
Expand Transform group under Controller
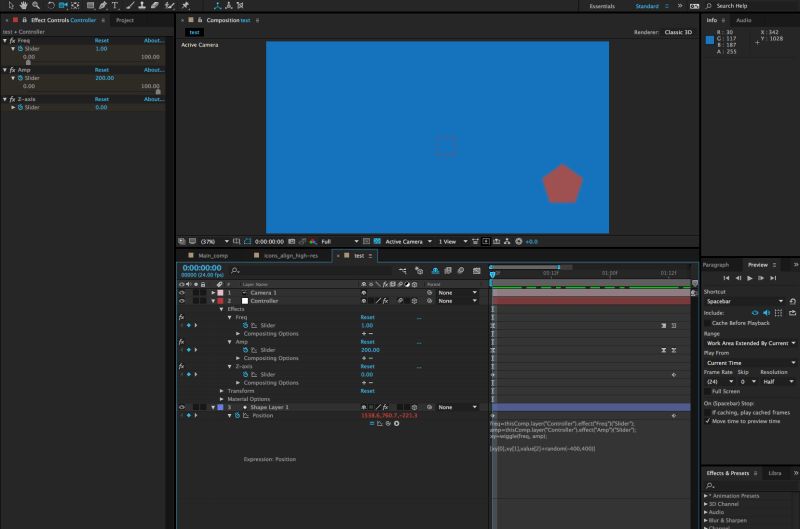pyautogui.click(x=221, y=391)
